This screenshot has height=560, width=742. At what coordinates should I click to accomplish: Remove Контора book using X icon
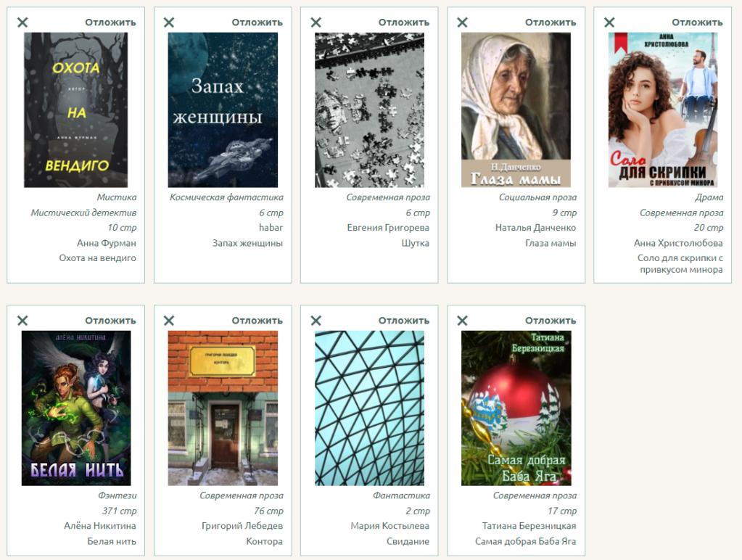click(x=169, y=321)
